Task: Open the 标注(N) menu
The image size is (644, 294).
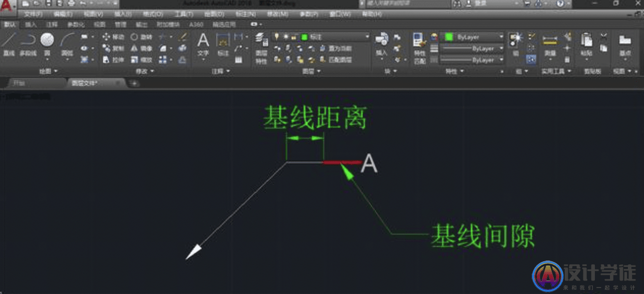Action: (x=245, y=15)
